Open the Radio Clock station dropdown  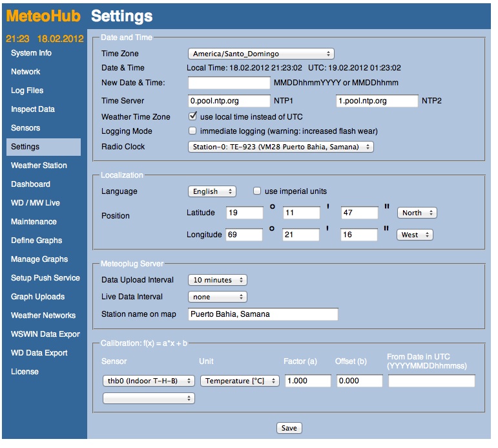(281, 147)
